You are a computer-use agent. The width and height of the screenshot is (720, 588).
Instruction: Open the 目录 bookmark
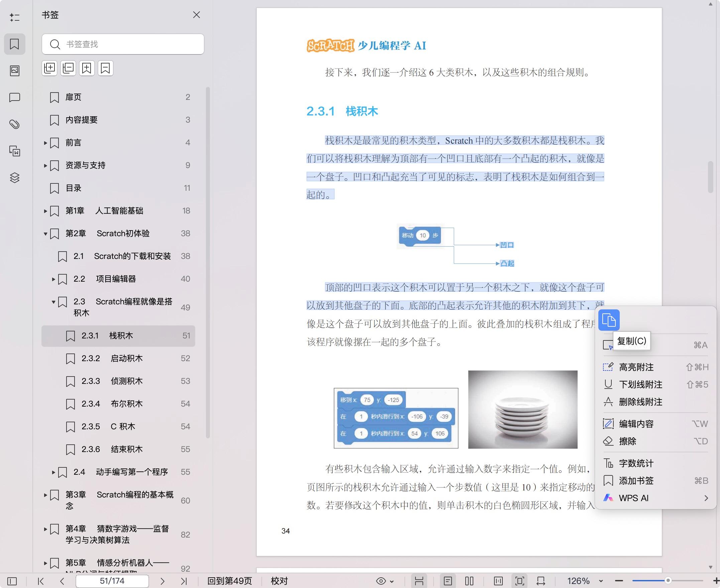coord(118,188)
